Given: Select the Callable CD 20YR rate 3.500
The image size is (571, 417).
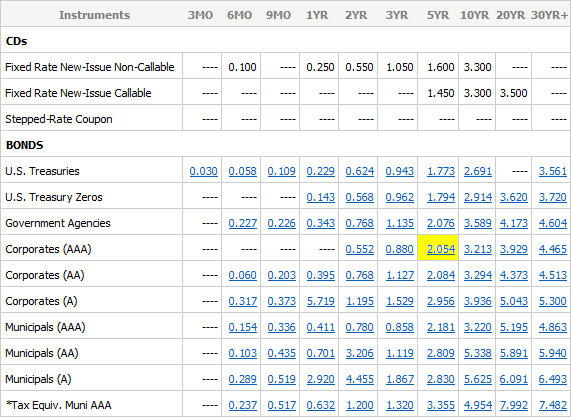Looking at the screenshot, I should click(x=513, y=93).
